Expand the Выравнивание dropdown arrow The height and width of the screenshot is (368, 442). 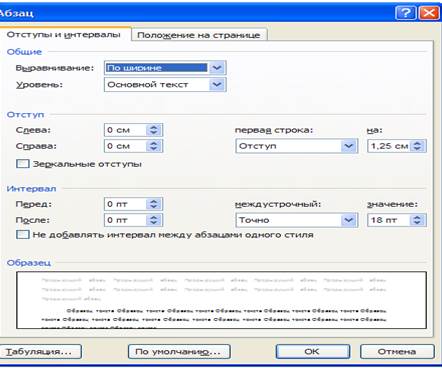click(x=217, y=68)
